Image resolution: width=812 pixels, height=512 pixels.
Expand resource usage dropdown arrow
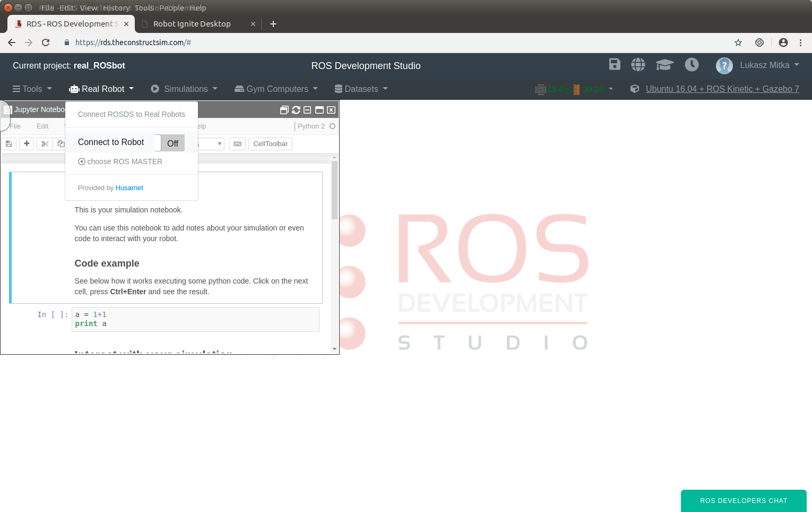(x=611, y=89)
